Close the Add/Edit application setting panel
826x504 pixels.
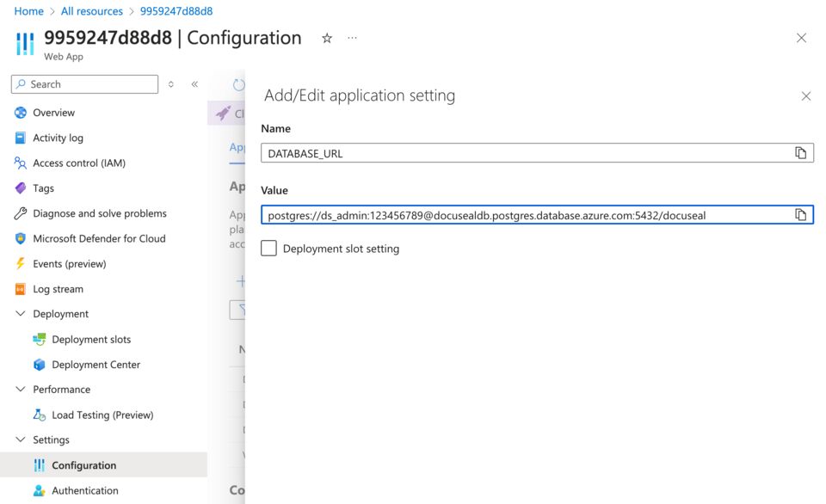pyautogui.click(x=805, y=95)
